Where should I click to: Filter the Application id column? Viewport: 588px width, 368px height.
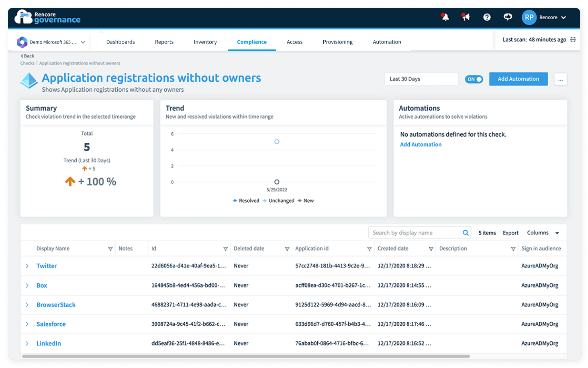pyautogui.click(x=369, y=249)
